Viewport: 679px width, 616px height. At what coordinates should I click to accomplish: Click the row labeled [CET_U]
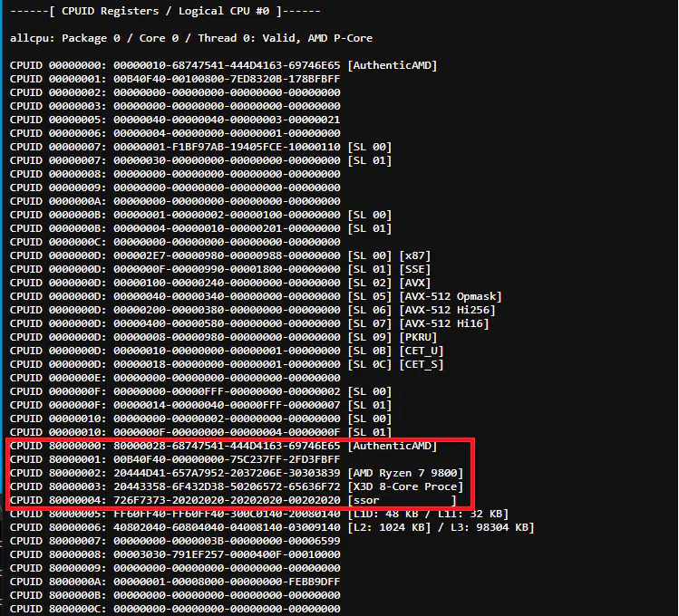point(227,351)
